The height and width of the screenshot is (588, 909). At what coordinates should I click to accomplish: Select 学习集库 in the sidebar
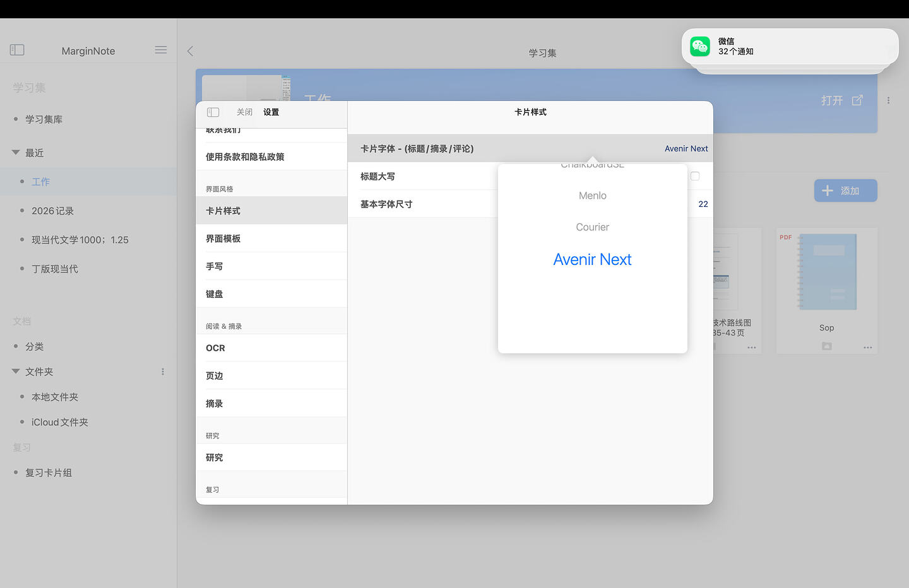click(44, 119)
